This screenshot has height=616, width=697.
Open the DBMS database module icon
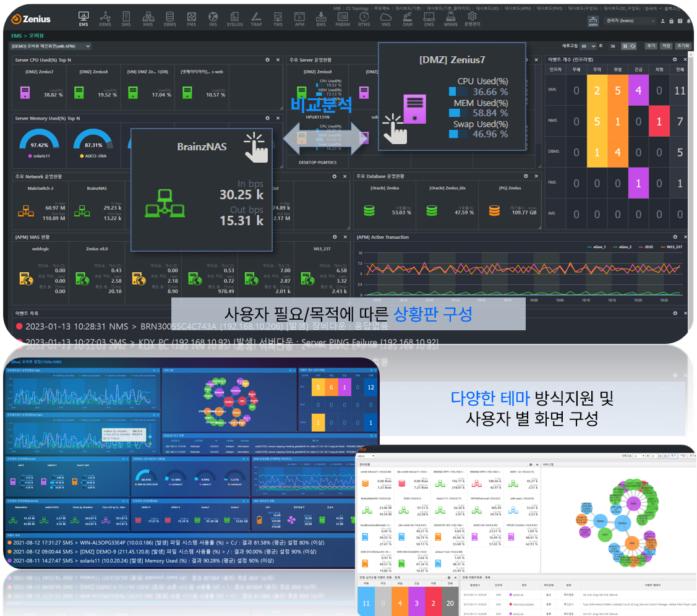pyautogui.click(x=170, y=19)
